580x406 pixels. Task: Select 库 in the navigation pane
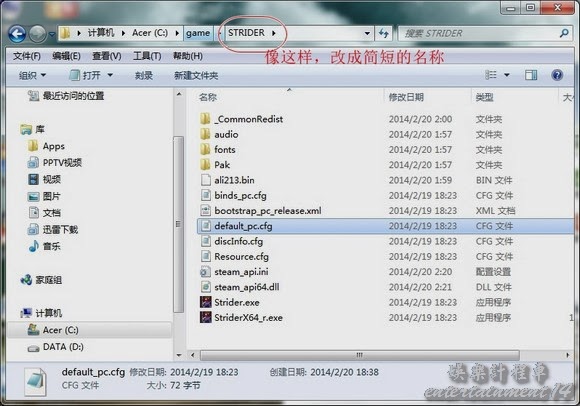tap(33, 129)
